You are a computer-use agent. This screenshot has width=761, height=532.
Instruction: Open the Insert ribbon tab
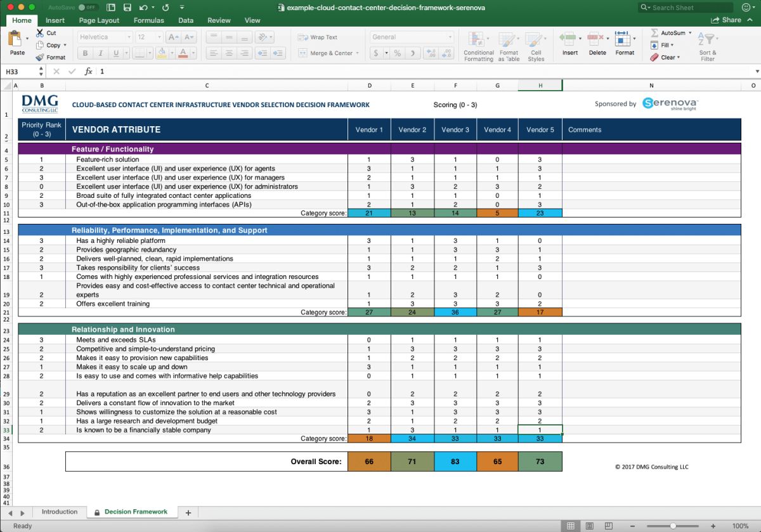(x=55, y=20)
